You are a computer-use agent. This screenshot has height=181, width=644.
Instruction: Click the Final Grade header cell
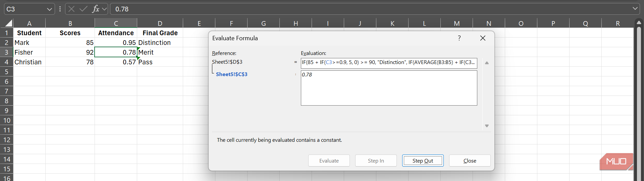pos(160,33)
